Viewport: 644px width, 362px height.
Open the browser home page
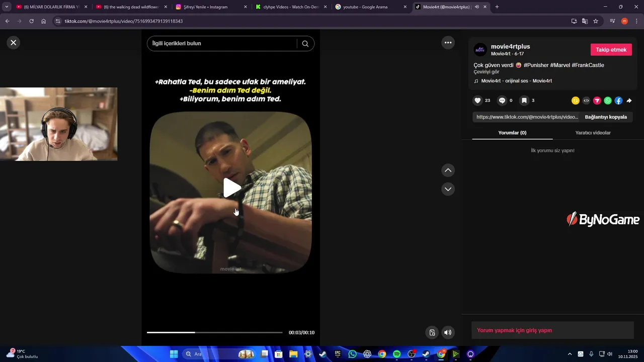point(44,21)
